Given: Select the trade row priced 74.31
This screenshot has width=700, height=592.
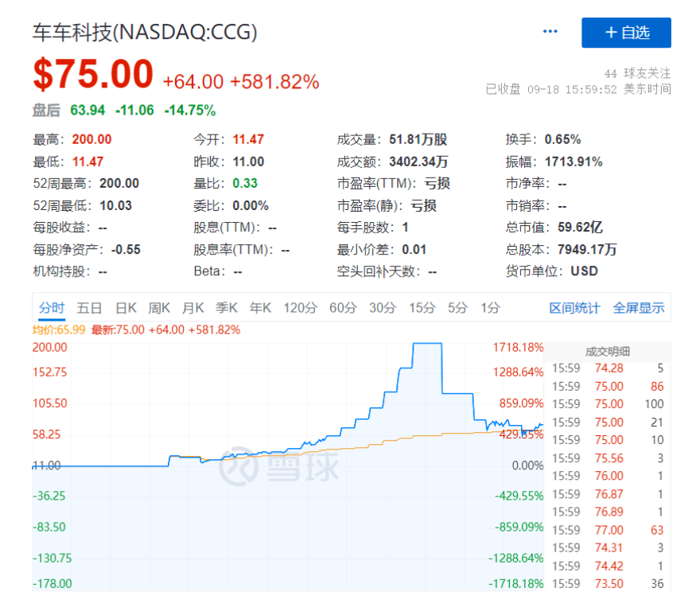Looking at the screenshot, I should pos(608,547).
